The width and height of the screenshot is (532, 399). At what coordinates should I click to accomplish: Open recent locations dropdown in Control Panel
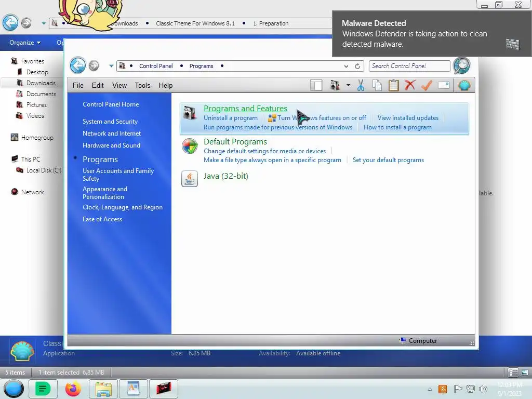pyautogui.click(x=111, y=66)
